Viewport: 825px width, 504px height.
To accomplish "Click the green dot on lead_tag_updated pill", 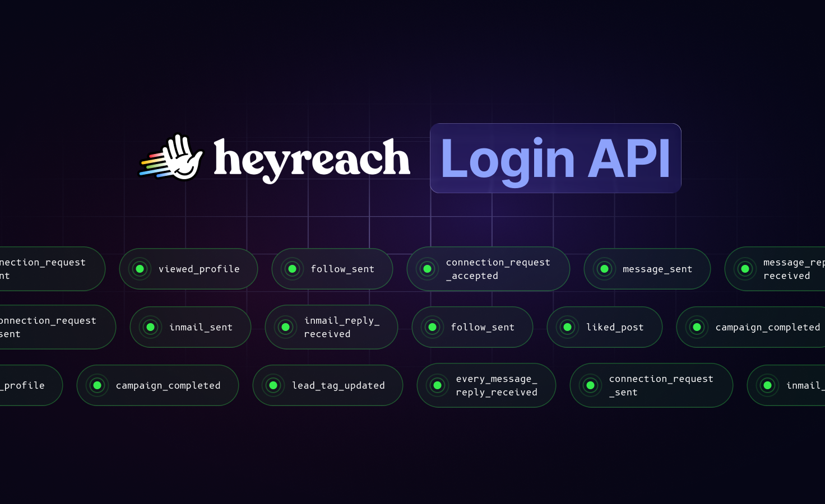I will [274, 385].
